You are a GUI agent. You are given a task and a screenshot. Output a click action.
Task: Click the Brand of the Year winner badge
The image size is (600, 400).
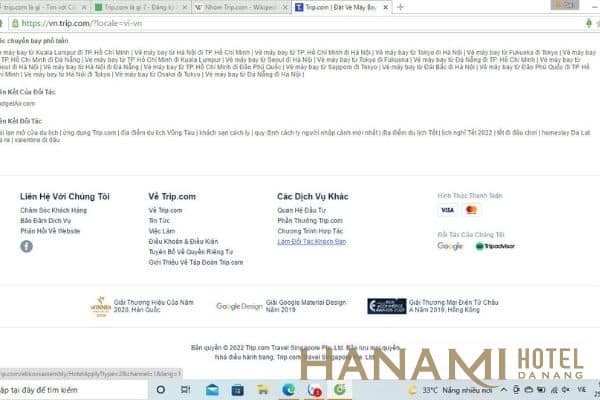[101, 306]
